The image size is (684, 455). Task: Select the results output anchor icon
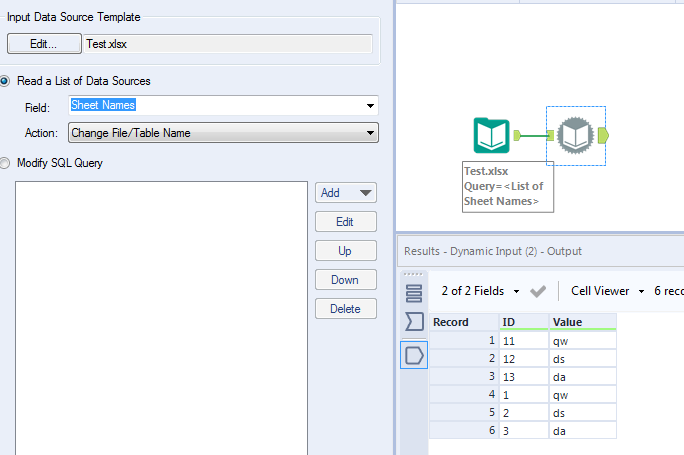pyautogui.click(x=414, y=355)
